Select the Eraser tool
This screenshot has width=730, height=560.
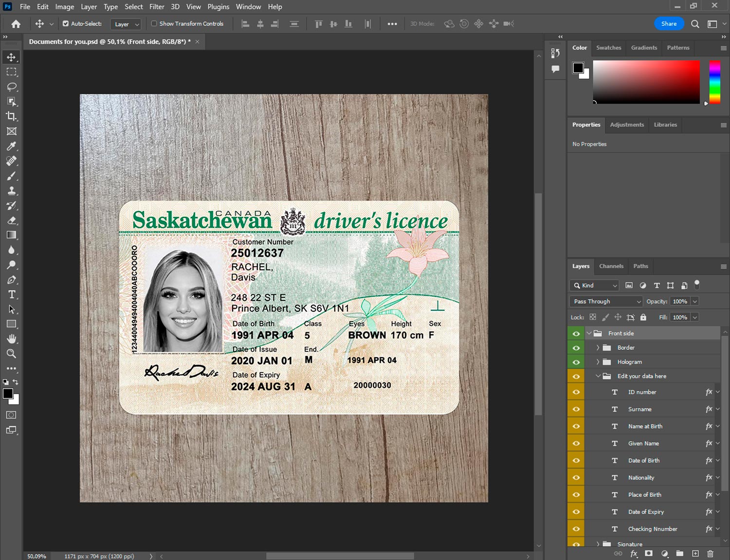pyautogui.click(x=11, y=220)
